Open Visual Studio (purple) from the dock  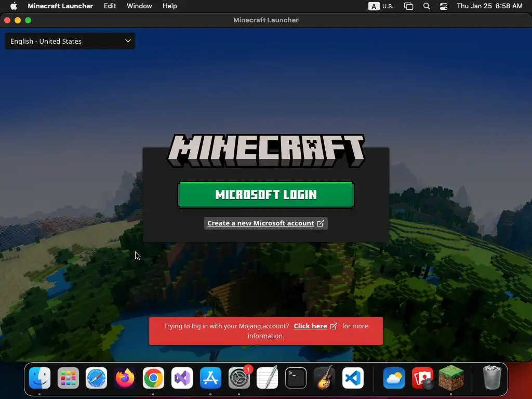point(182,378)
